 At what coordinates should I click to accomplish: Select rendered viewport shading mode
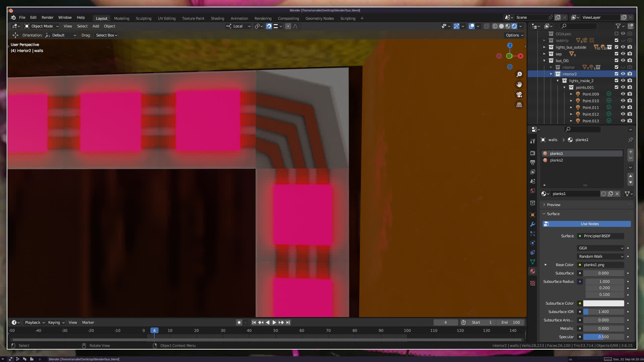(x=514, y=26)
